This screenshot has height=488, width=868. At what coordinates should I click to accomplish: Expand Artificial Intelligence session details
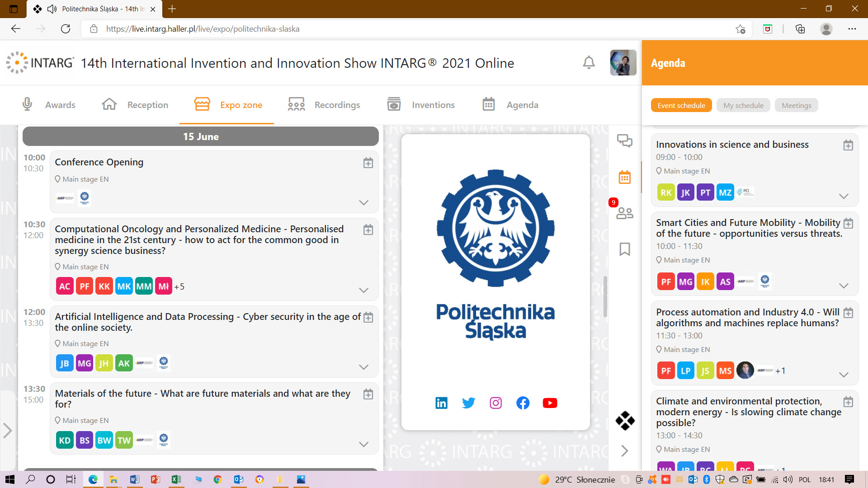[363, 367]
